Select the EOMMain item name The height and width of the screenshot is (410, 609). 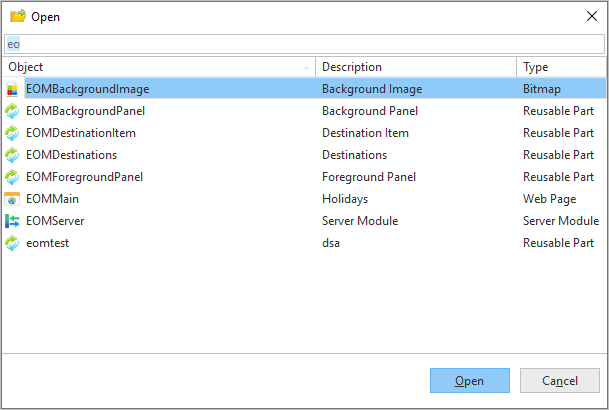(54, 199)
